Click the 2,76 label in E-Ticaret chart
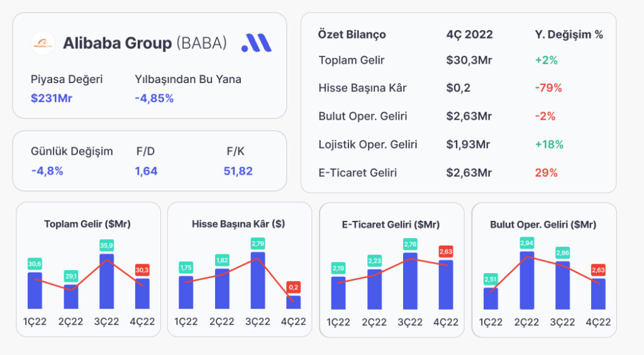 coord(410,244)
